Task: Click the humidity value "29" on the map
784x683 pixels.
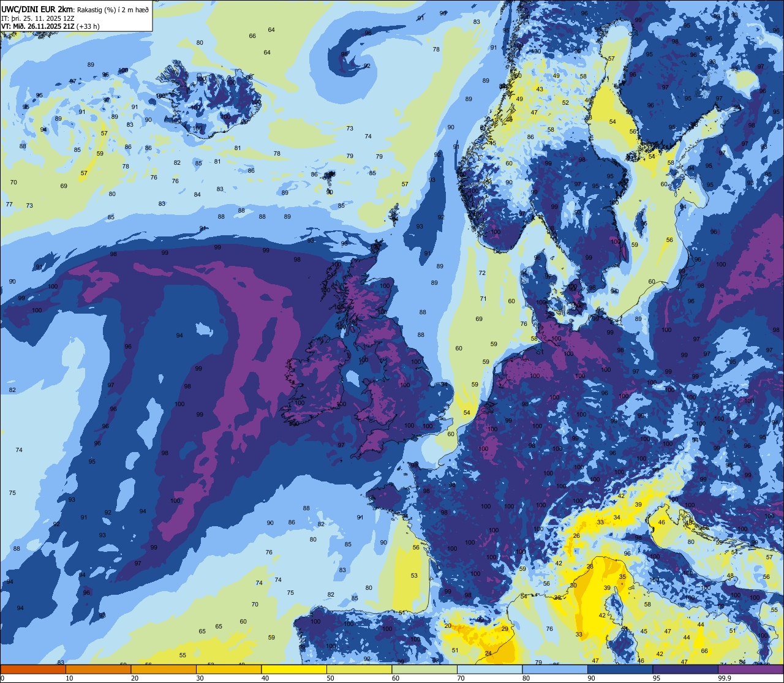Action: click(x=505, y=629)
